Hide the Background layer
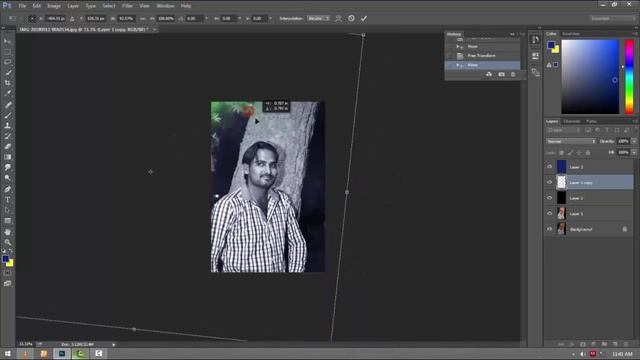 (x=549, y=229)
